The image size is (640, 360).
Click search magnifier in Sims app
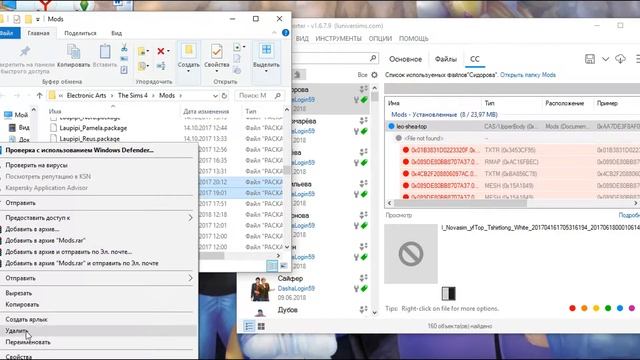click(x=373, y=58)
